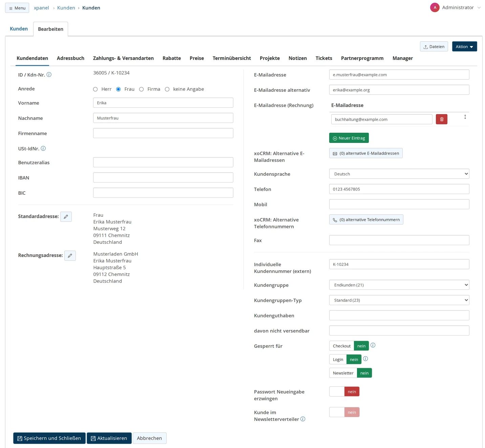This screenshot has height=448, width=485.
Task: Click the reorder arrows icon beside the invoice email
Action: [x=465, y=117]
